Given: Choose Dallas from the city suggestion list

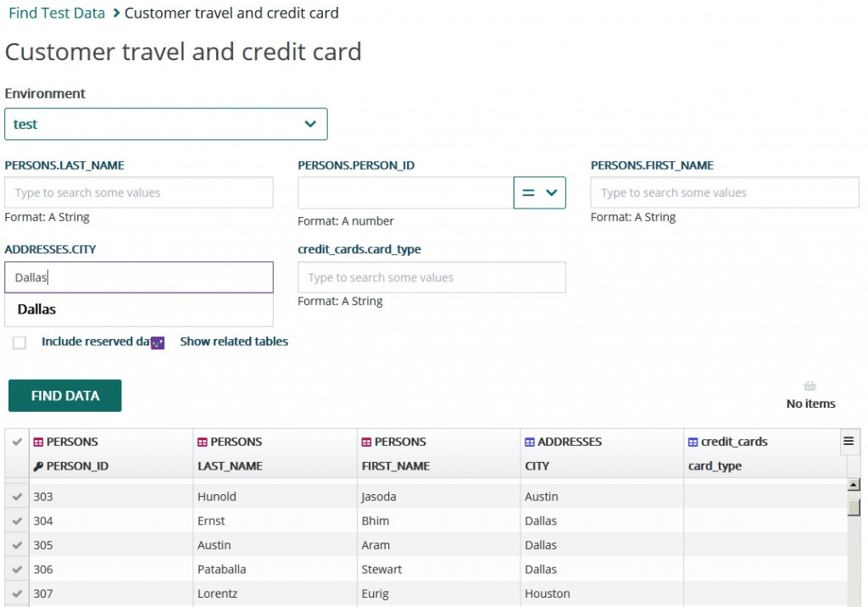Looking at the screenshot, I should pos(37,309).
